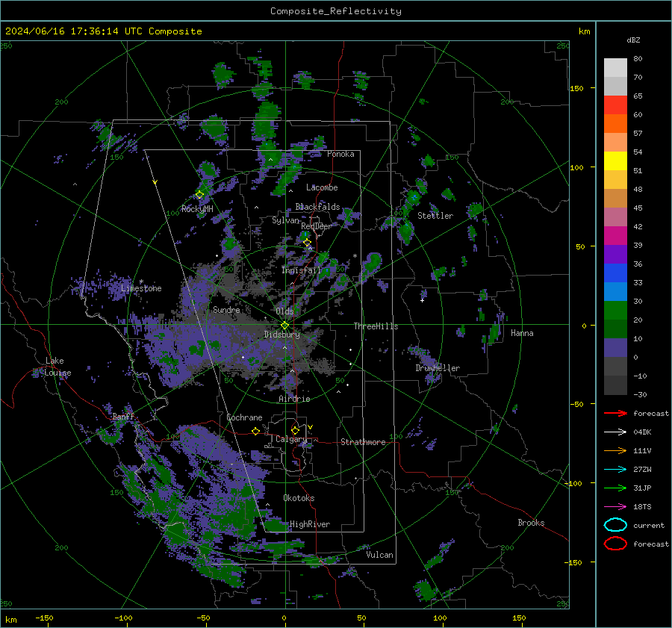Click the Composite_Reflectivity title
Image resolution: width=672 pixels, height=628 pixels.
[336, 11]
